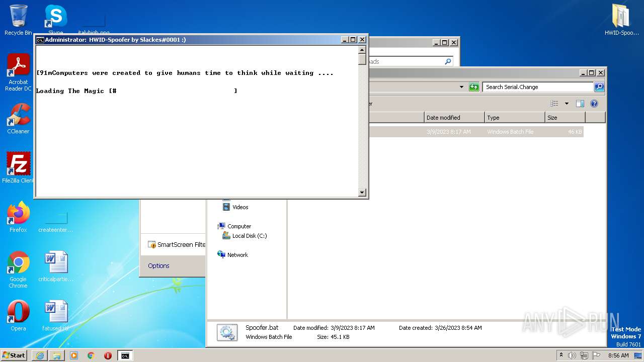This screenshot has width=644, height=362.
Task: Sort by the Size column header
Action: tap(565, 118)
